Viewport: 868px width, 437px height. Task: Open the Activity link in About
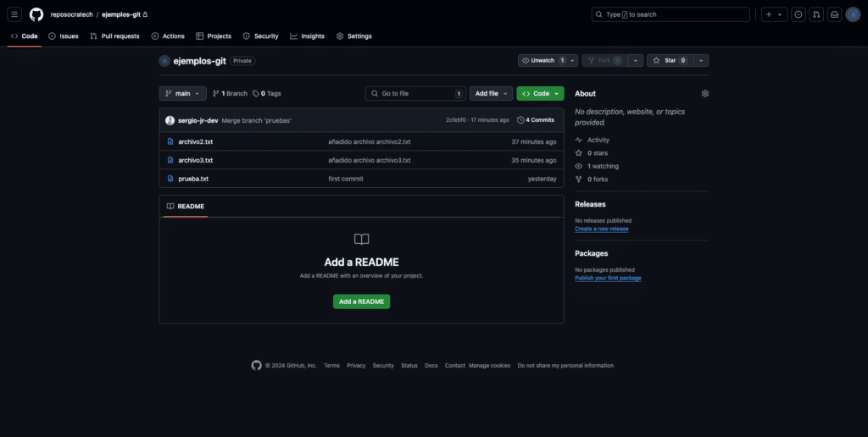click(593, 140)
